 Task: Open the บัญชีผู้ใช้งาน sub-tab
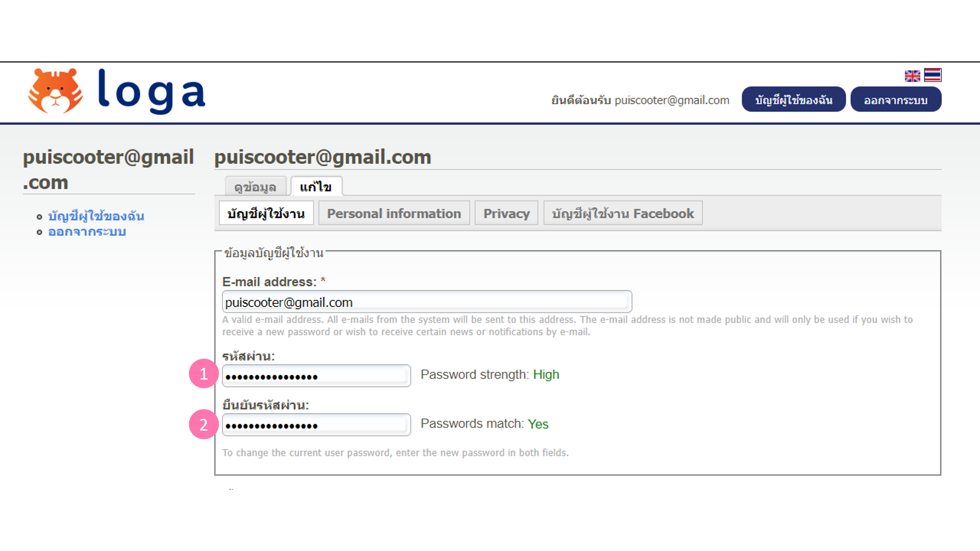(x=266, y=213)
